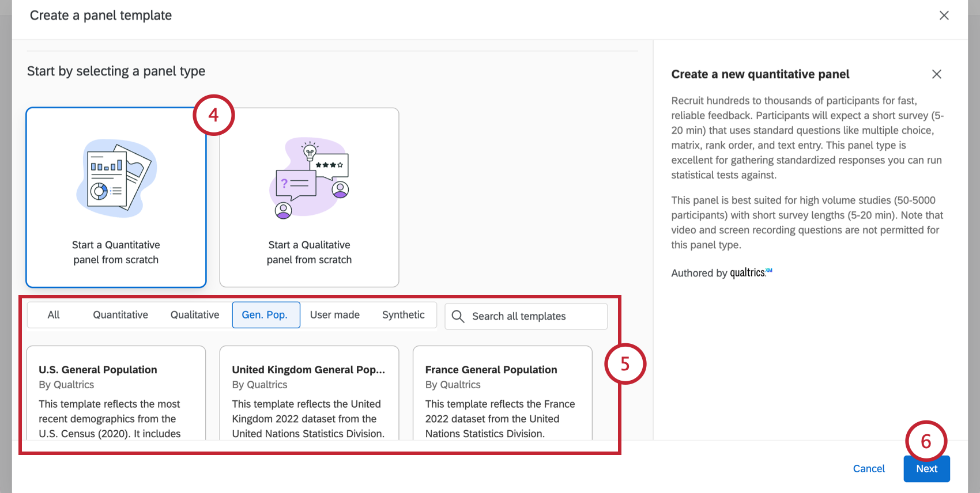Select the Gen. Pop. tab
Screen dimensions: 980x493
tap(265, 315)
